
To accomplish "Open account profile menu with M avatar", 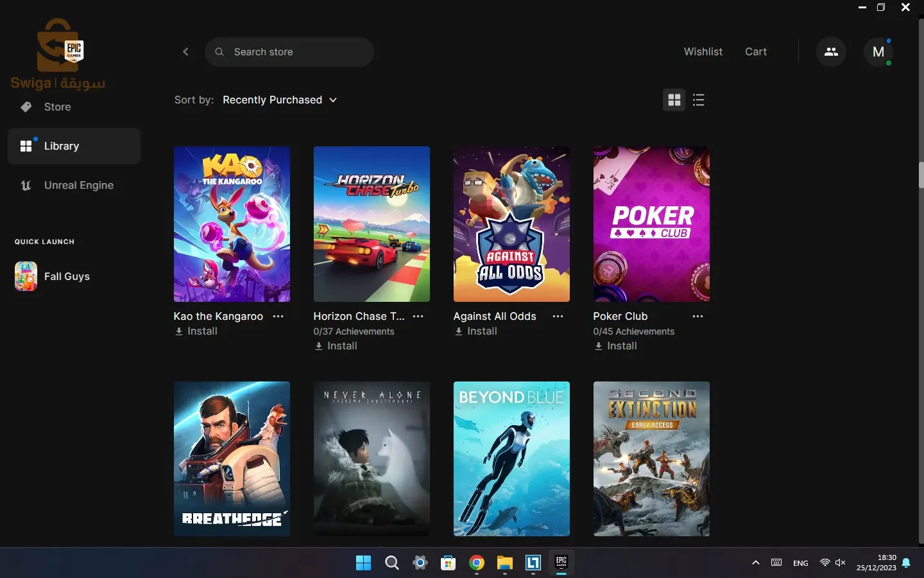I will 879,52.
